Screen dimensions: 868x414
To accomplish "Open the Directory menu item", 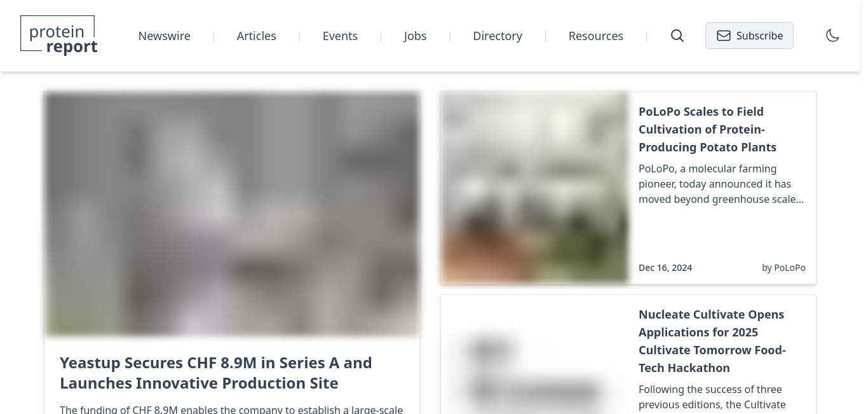I will point(498,36).
